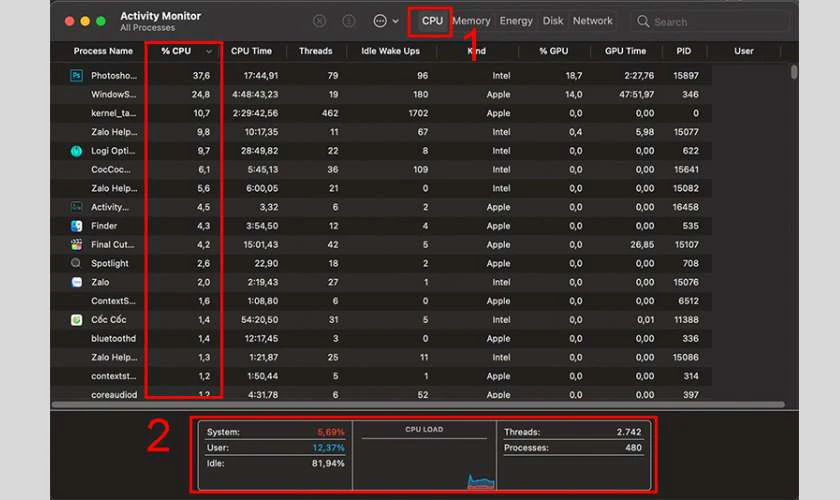Select the contextst... process name
Image resolution: width=840 pixels, height=500 pixels.
click(113, 376)
